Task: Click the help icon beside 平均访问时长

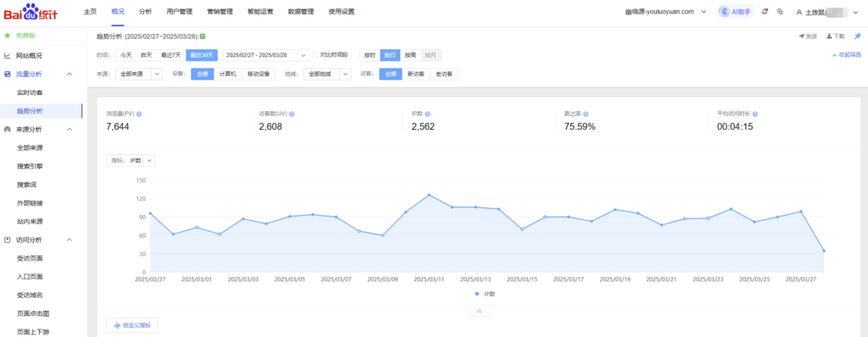Action: click(755, 115)
